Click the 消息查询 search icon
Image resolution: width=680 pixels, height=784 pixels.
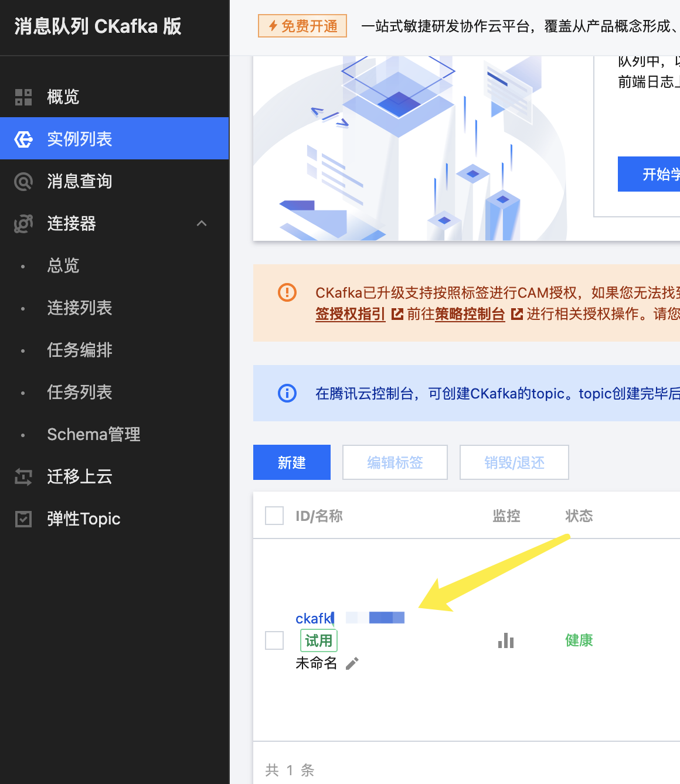pos(23,182)
